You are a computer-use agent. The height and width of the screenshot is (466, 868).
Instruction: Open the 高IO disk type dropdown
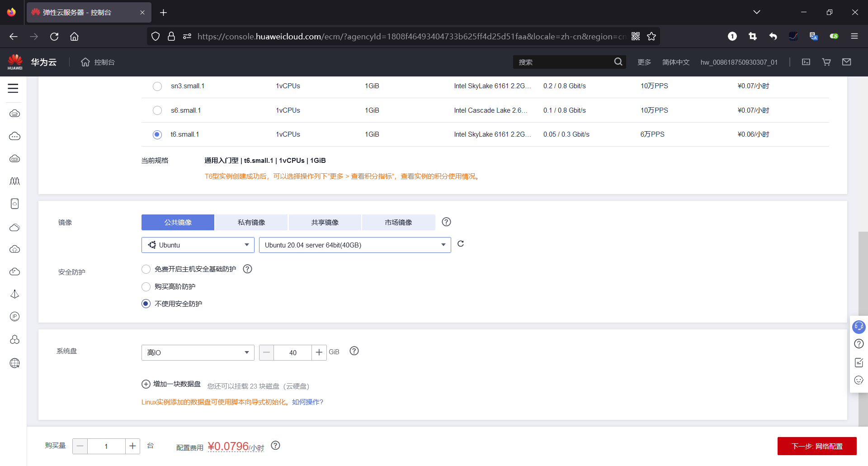point(198,352)
